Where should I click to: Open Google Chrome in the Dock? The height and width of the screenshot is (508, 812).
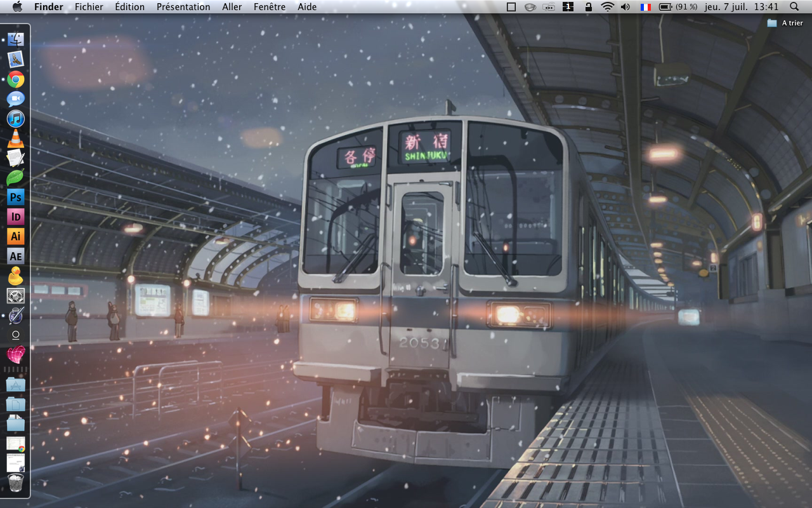coord(15,79)
